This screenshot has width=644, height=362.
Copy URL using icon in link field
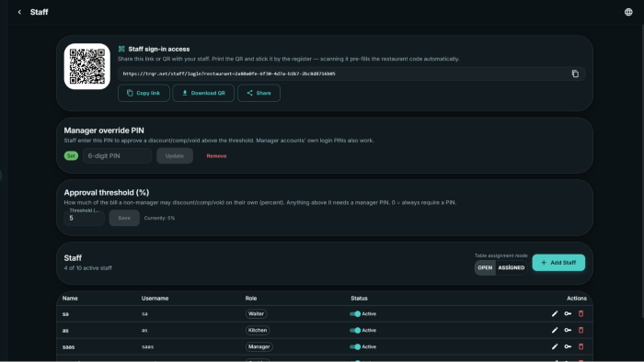coord(575,74)
